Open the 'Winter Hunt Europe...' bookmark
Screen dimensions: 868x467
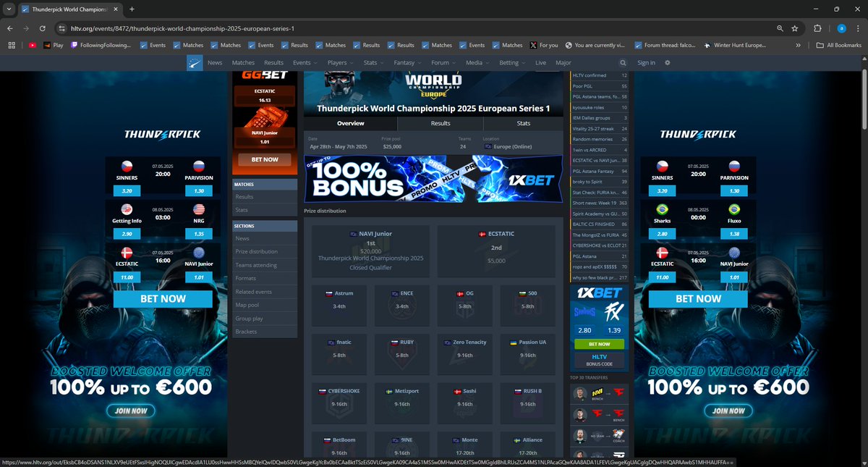click(734, 45)
